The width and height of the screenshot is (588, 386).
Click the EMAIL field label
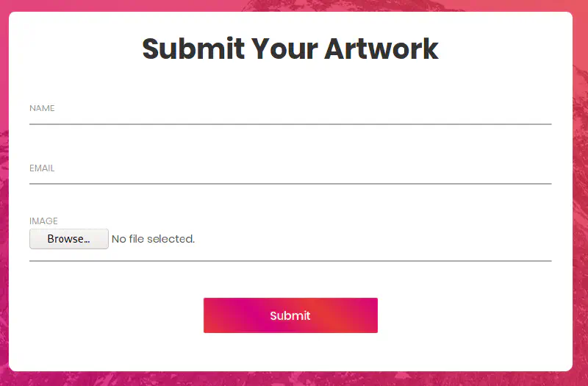coord(42,168)
